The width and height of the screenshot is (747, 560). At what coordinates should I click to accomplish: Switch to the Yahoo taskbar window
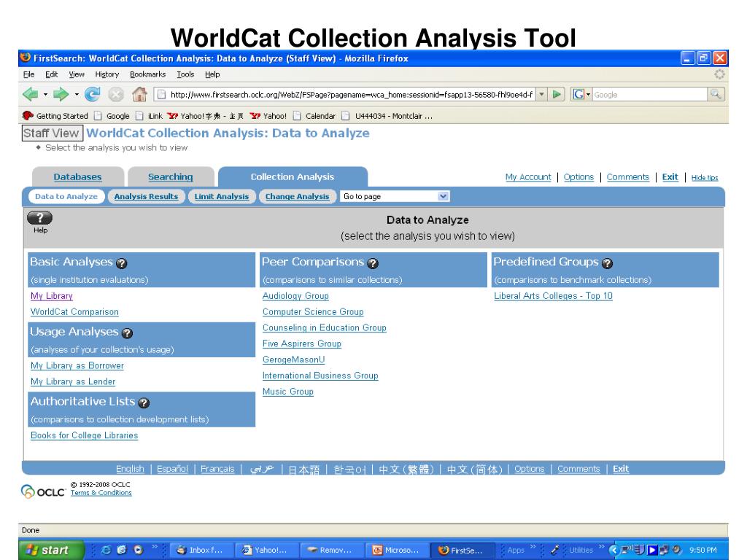click(x=266, y=550)
